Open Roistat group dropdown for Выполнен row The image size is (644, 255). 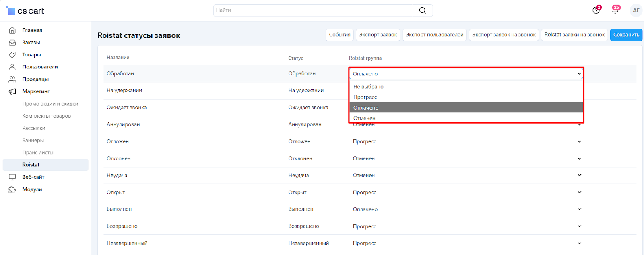466,209
